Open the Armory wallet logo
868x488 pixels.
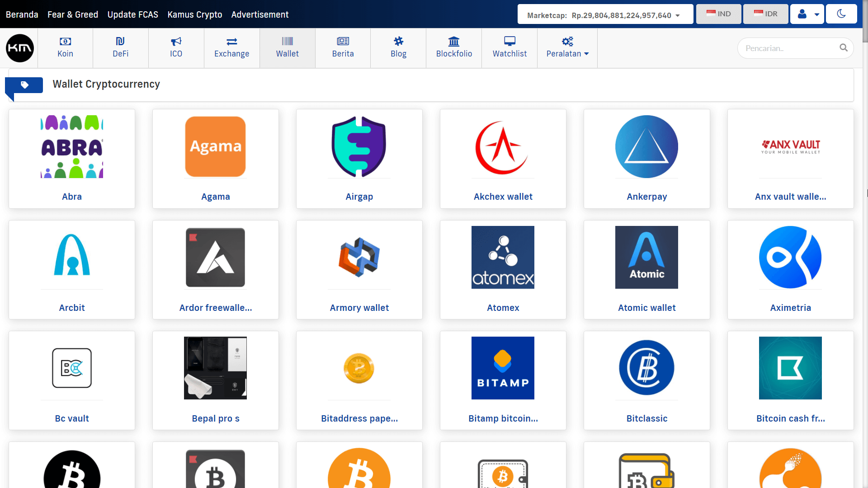[359, 257]
